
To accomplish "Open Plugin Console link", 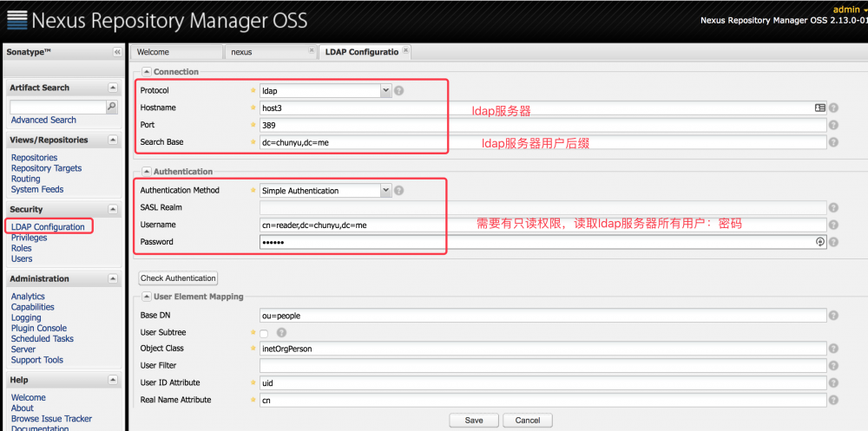I will [39, 328].
